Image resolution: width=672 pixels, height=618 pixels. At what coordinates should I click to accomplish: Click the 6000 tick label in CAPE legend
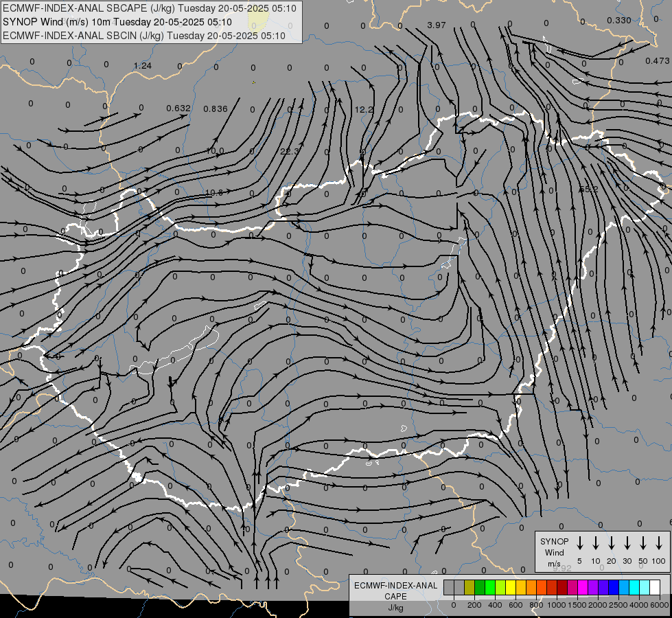[660, 605]
